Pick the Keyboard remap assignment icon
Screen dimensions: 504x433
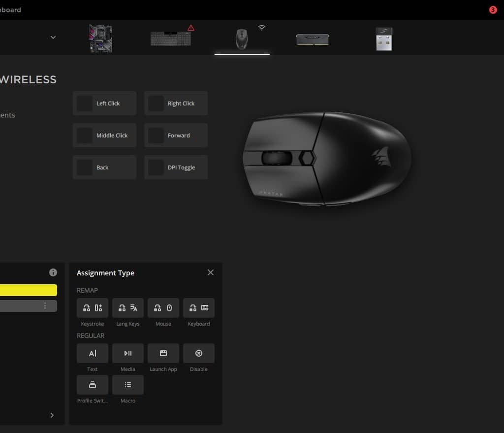click(x=199, y=308)
